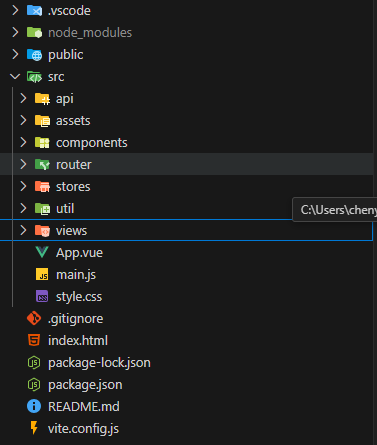Open the main.js file
The image size is (377, 445).
click(x=76, y=275)
